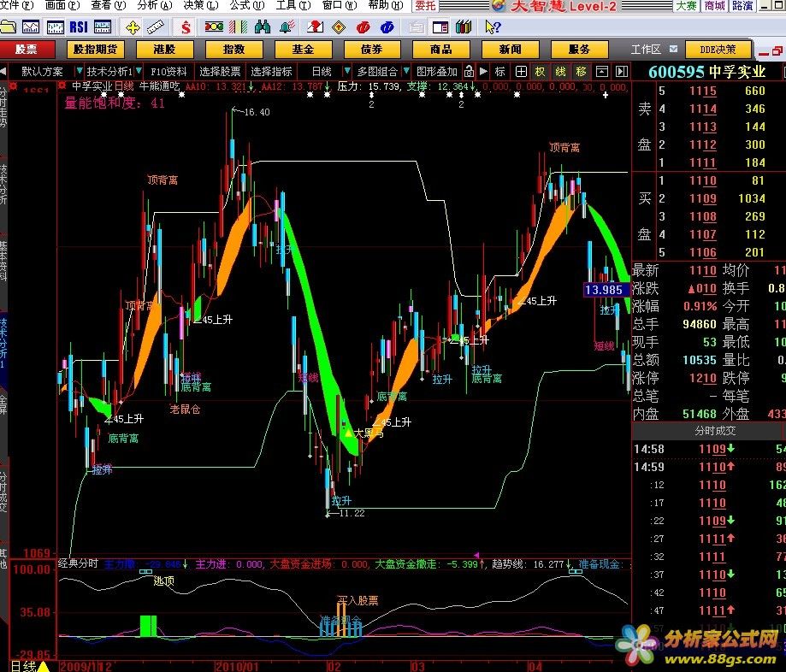Click the open folder toolbar icon

pyautogui.click(x=7, y=27)
